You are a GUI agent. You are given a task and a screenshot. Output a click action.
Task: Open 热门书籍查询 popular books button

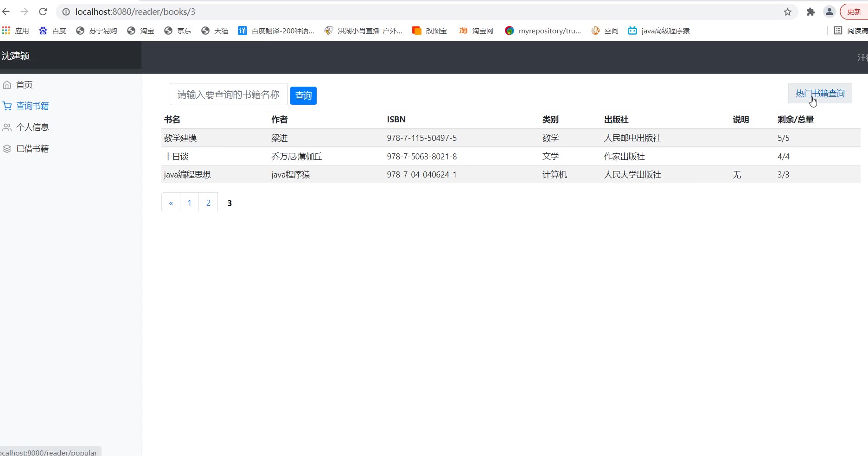click(820, 94)
